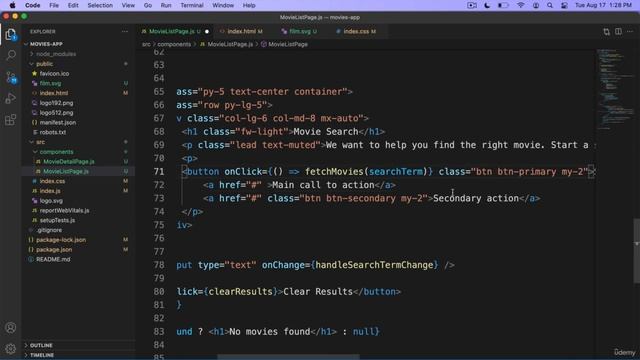Collapse the public folder
This screenshot has height=360, width=640.
[x=44, y=64]
